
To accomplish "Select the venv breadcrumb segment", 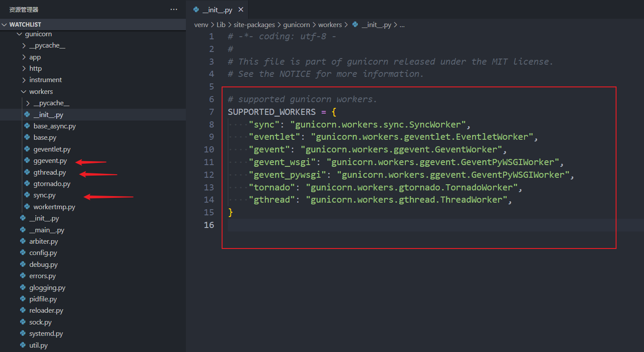I will [x=201, y=25].
